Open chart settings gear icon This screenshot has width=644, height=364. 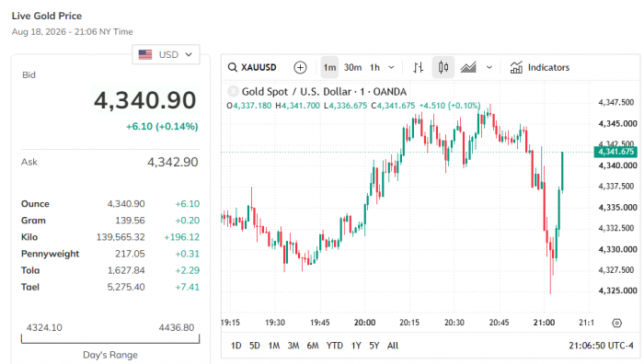(617, 323)
